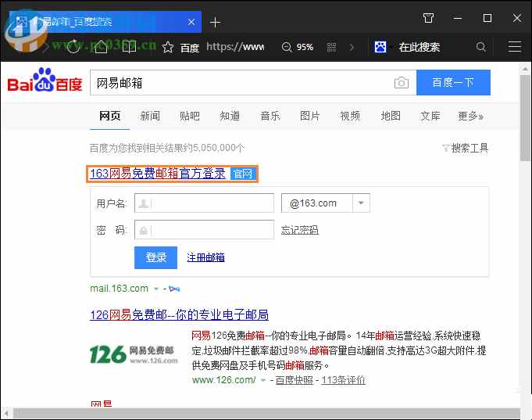
Task: Open the 百度快照 link
Action: tap(295, 380)
